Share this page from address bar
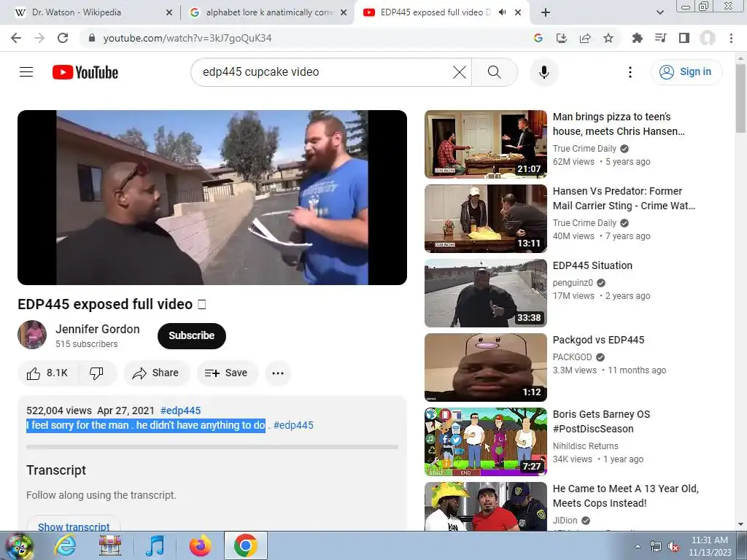 tap(585, 38)
